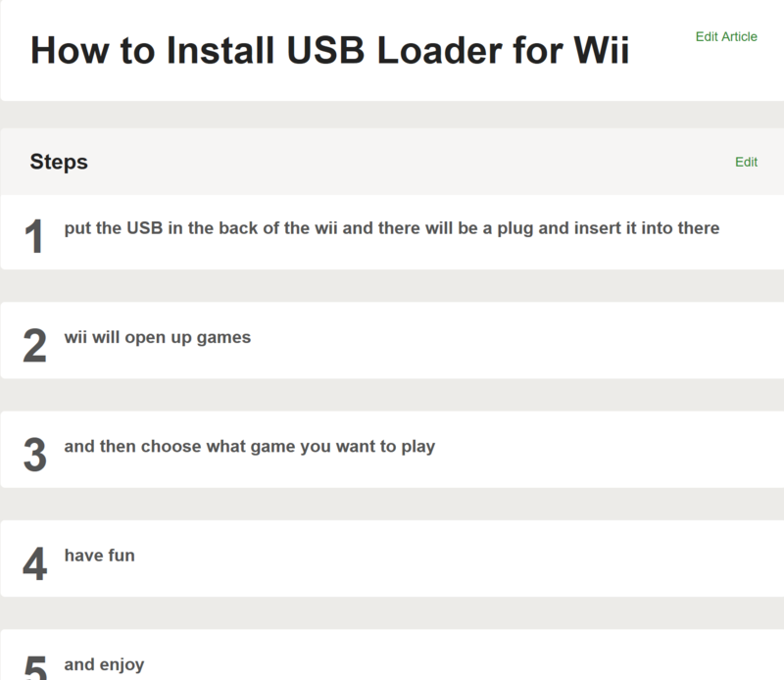
Task: Click the word "fun" in step 4
Action: [x=122, y=556]
